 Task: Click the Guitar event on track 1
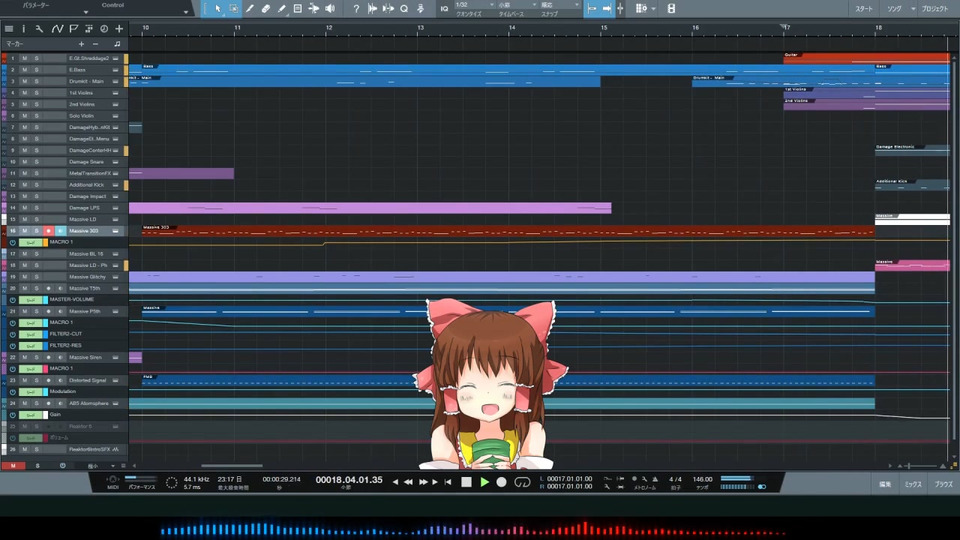point(866,58)
